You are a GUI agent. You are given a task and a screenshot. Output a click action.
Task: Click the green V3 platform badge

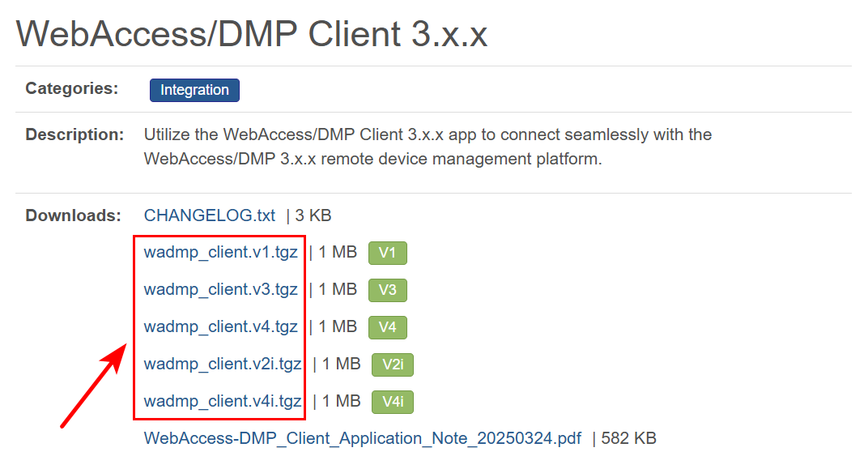click(x=387, y=291)
